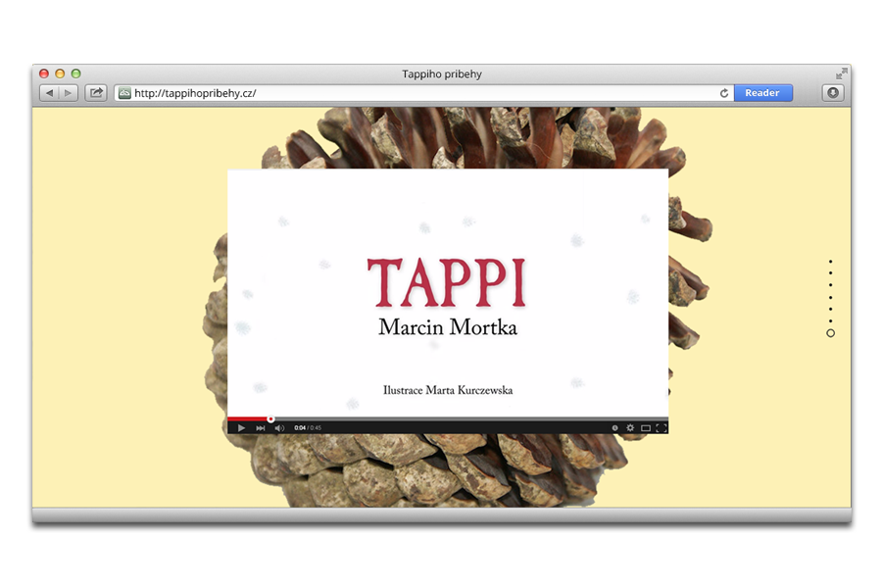Open the Share button in toolbar
Viewport: 882px width, 588px height.
click(96, 93)
